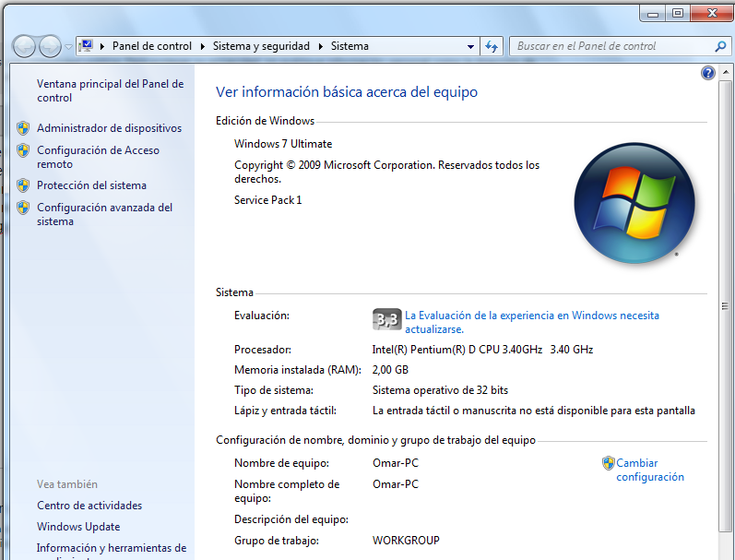Open Ventana principal del Panel de control

tap(110, 90)
